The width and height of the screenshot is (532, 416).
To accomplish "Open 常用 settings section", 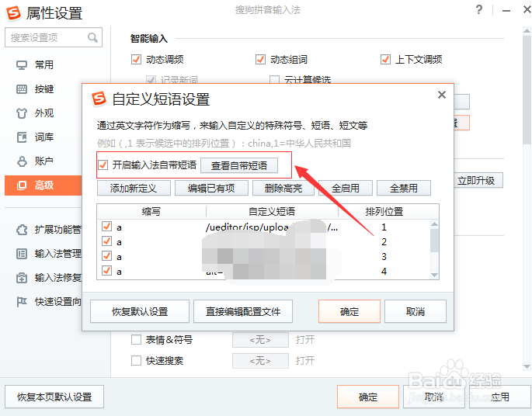I will 43,64.
